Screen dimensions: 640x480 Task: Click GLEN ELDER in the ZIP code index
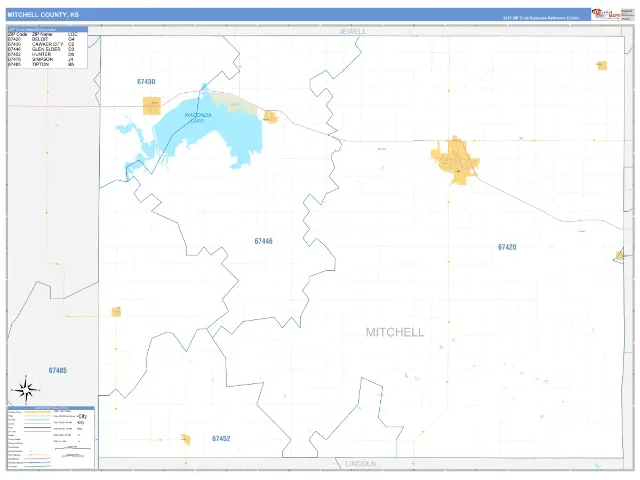(x=46, y=49)
